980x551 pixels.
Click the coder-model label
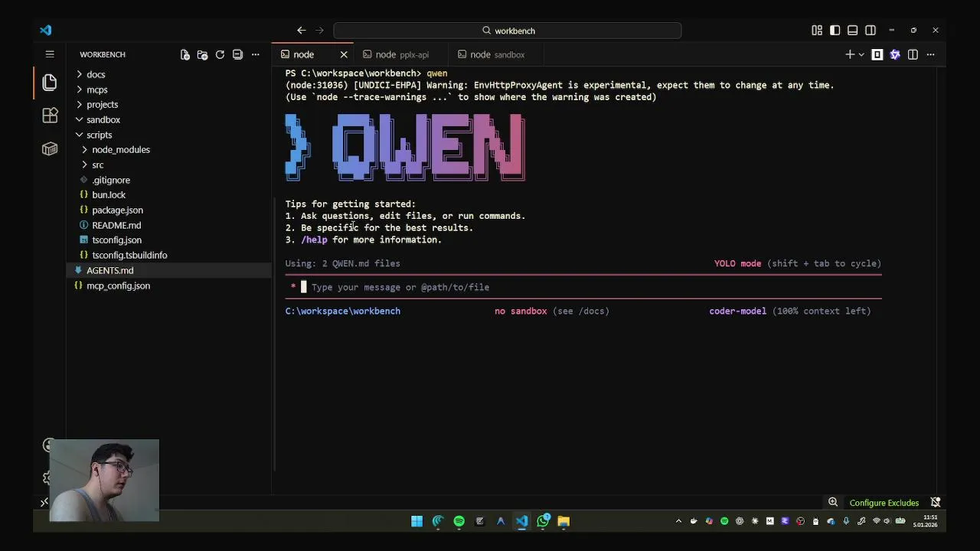737,311
